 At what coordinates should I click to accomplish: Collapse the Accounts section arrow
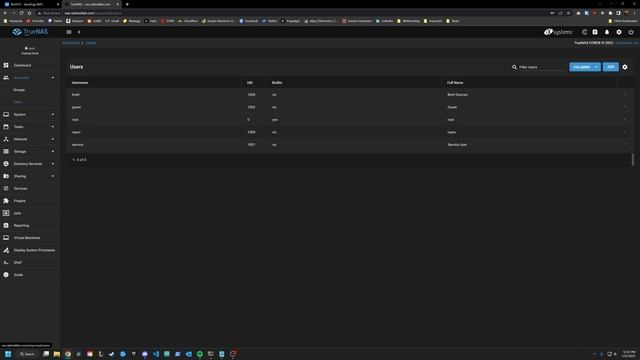(53, 78)
